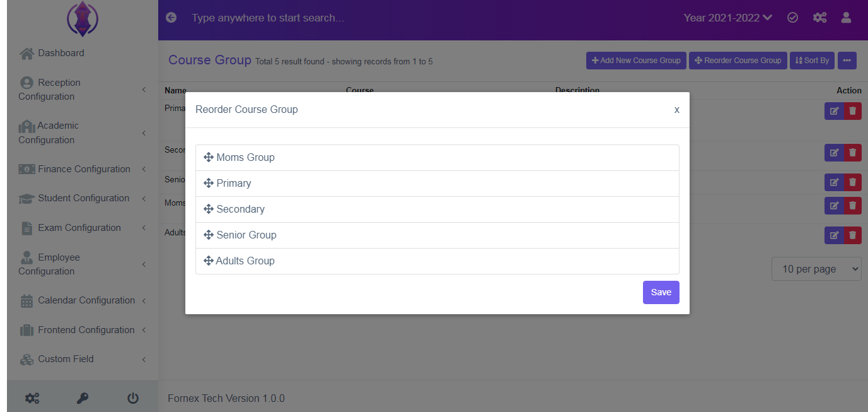This screenshot has height=412, width=868.
Task: Open Finance Configuration menu label
Action: tap(84, 169)
